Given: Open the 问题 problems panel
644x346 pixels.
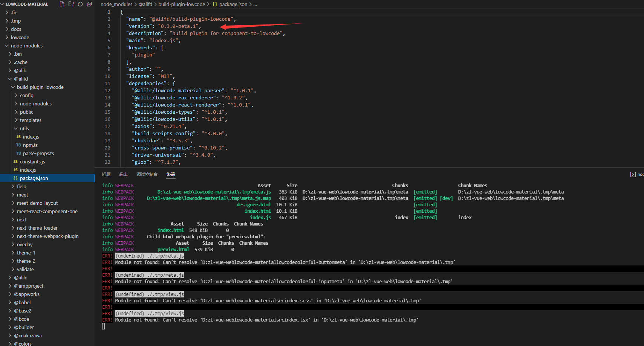Looking at the screenshot, I should point(106,174).
